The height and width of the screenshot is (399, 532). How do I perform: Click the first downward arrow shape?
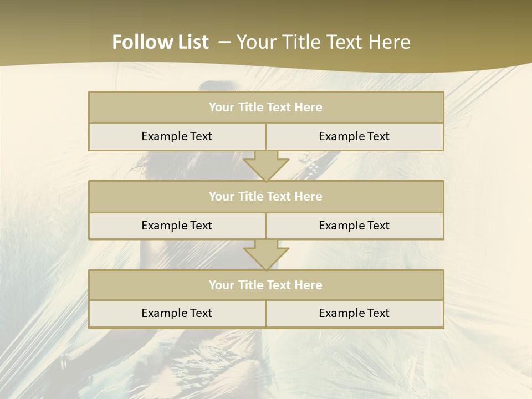[266, 166]
